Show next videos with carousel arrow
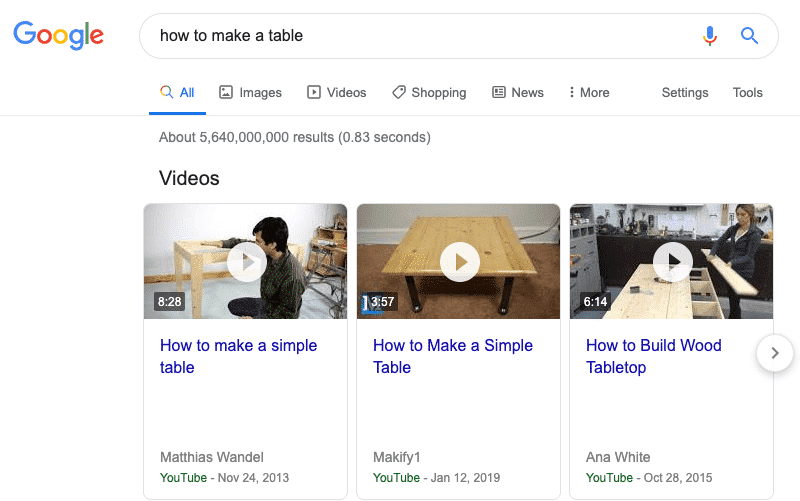Viewport: 800px width, 501px height. pos(774,353)
